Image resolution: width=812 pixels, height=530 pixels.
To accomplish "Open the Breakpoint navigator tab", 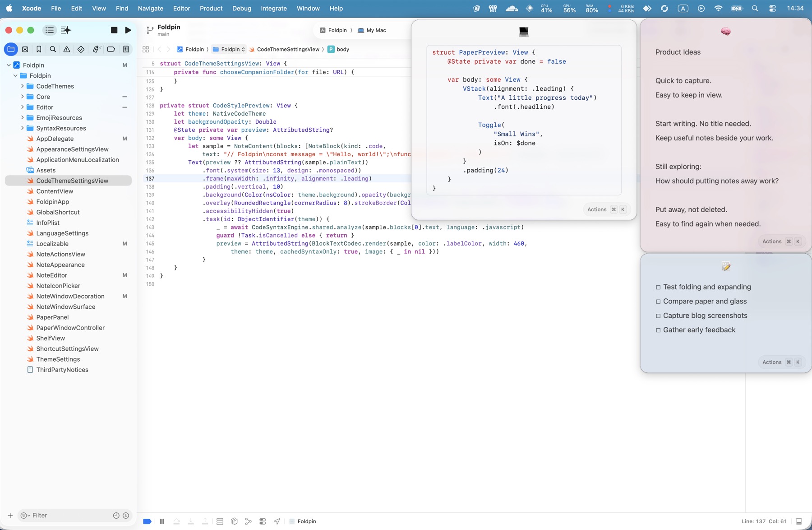I will 111,49.
